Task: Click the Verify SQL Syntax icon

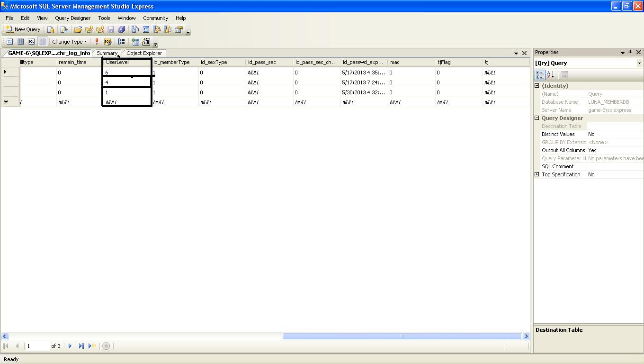Action: coord(107,42)
